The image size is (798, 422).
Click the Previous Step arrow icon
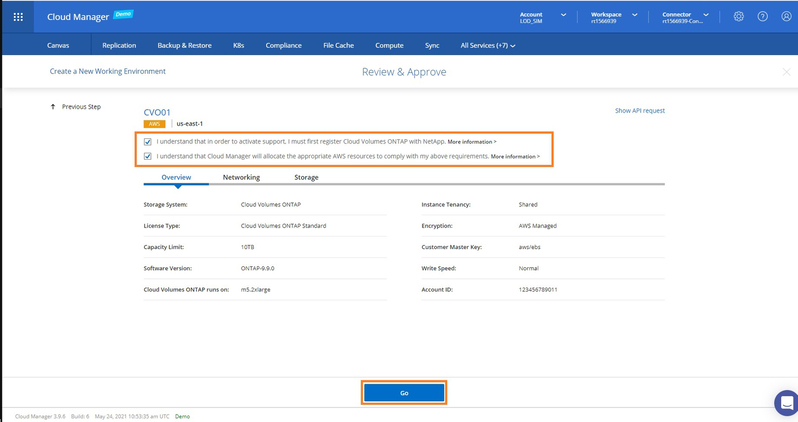pyautogui.click(x=53, y=106)
